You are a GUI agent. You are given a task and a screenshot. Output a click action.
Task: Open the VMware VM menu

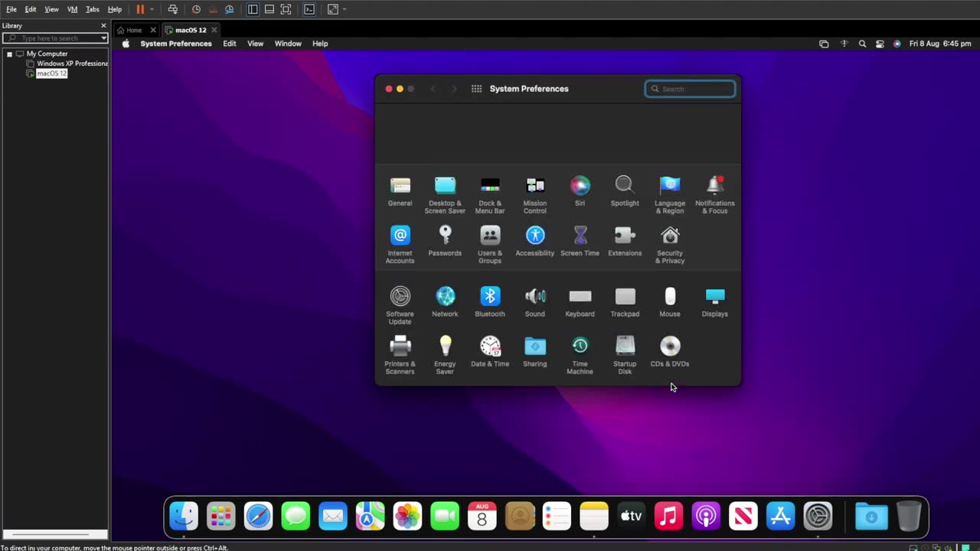pyautogui.click(x=73, y=9)
